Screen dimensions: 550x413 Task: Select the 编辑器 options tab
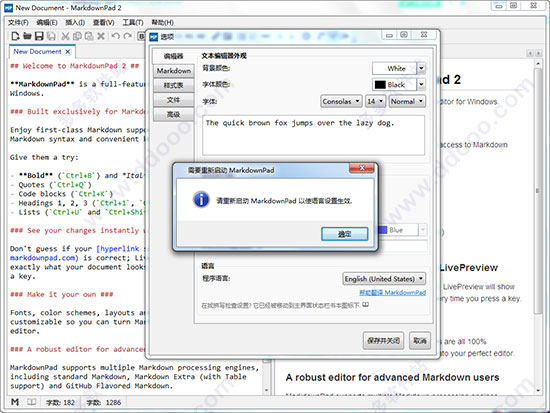(173, 56)
